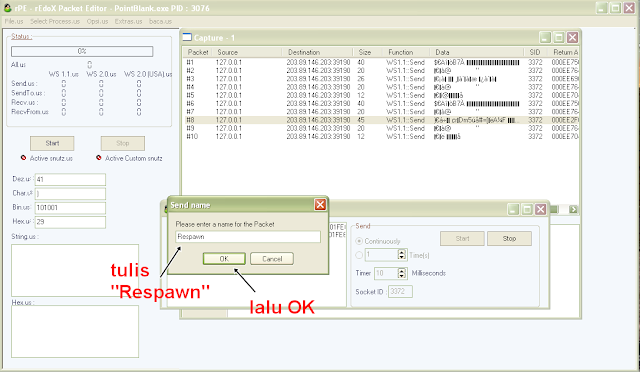
Task: Click the Stop button in Status panel
Action: click(122, 143)
